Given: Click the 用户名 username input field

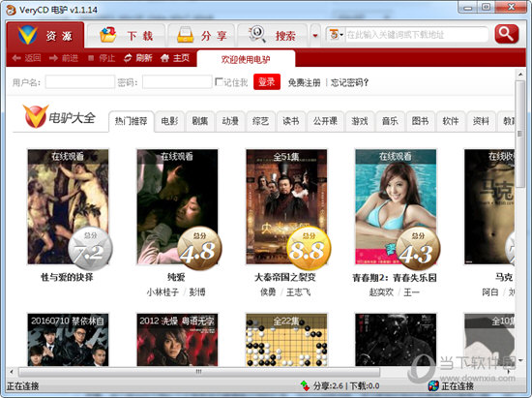Looking at the screenshot, I should click(80, 82).
